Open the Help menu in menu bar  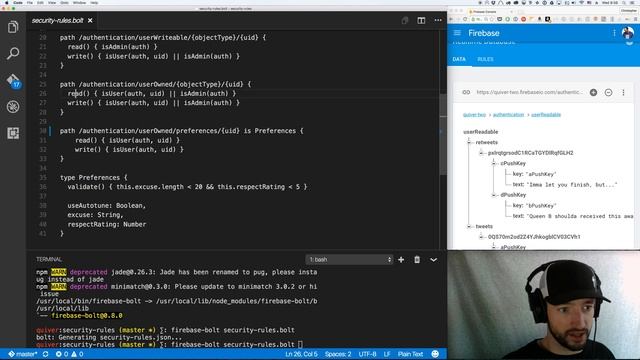pyautogui.click(x=94, y=2)
